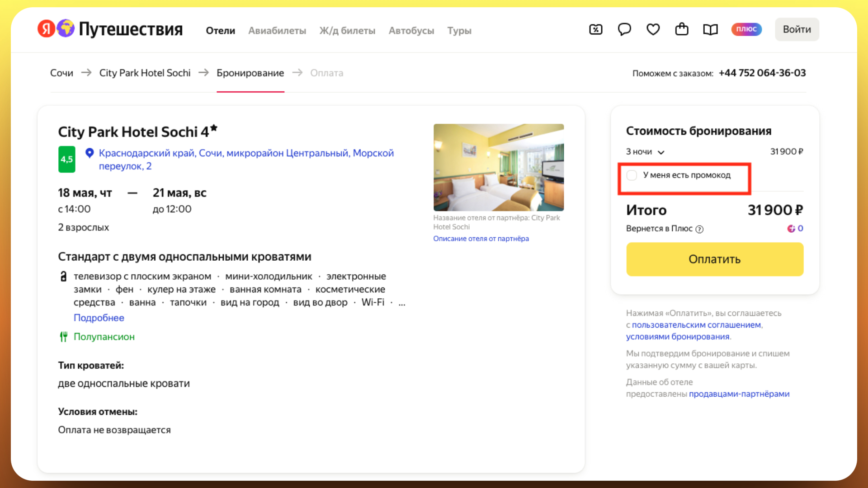Open promotions with the percent icon
Screen dimensions: 868x488
click(x=595, y=29)
